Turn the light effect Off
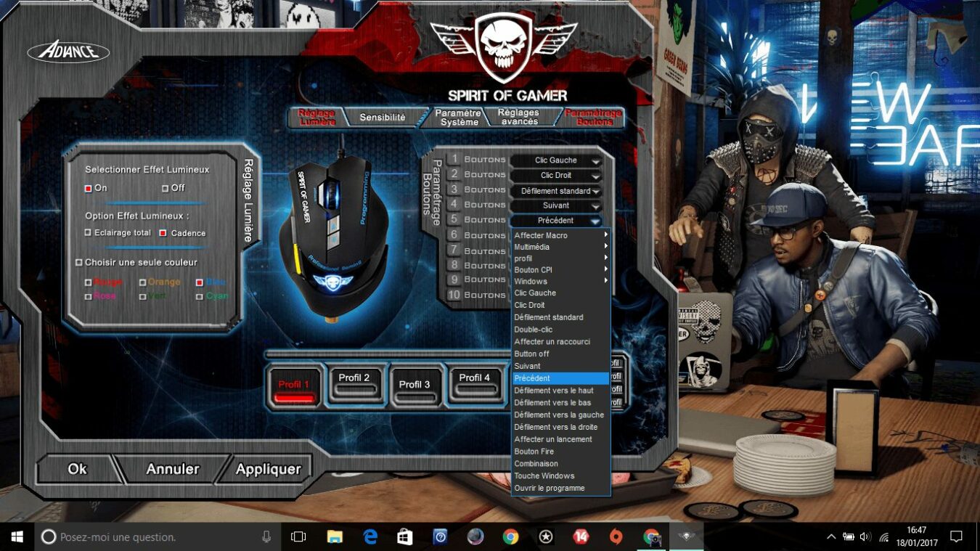The width and height of the screenshot is (980, 551). tap(166, 188)
